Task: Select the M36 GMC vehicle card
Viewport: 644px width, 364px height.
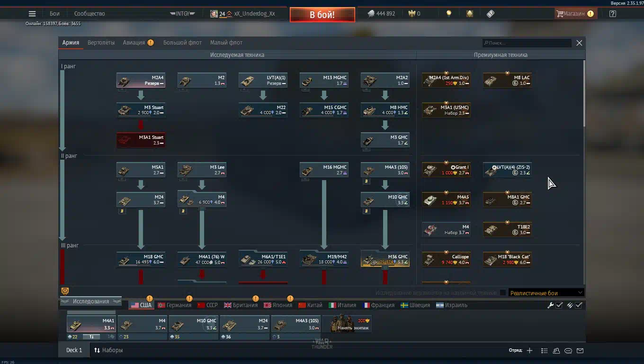Action: pyautogui.click(x=385, y=260)
